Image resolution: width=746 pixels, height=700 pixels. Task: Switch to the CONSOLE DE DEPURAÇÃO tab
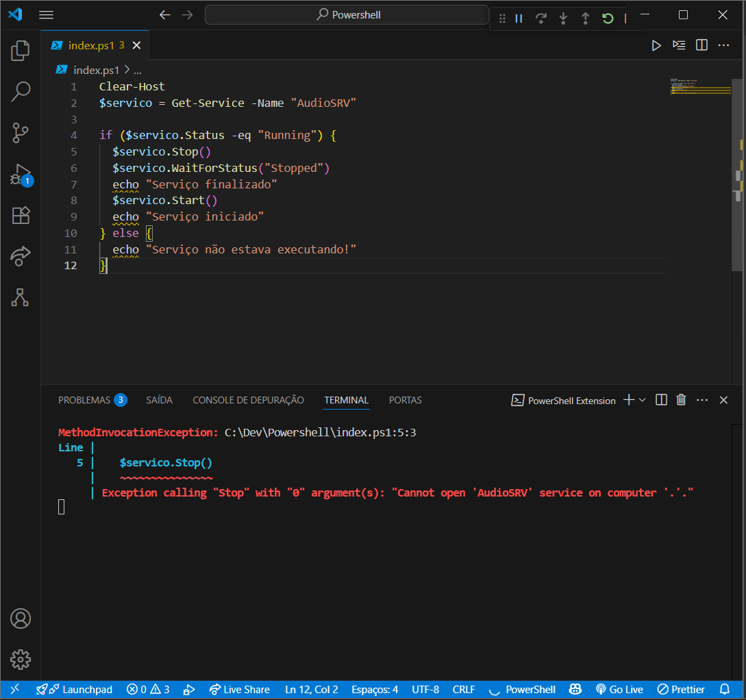point(249,401)
